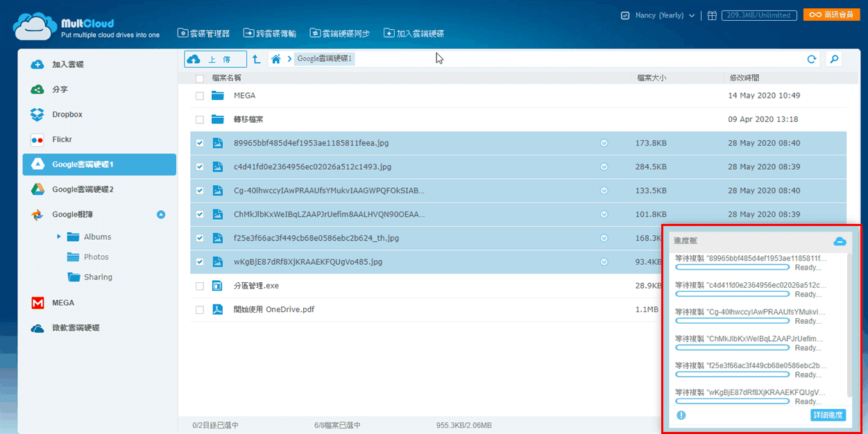Go to home folder icon in breadcrumb
The image size is (868, 434).
tap(276, 60)
